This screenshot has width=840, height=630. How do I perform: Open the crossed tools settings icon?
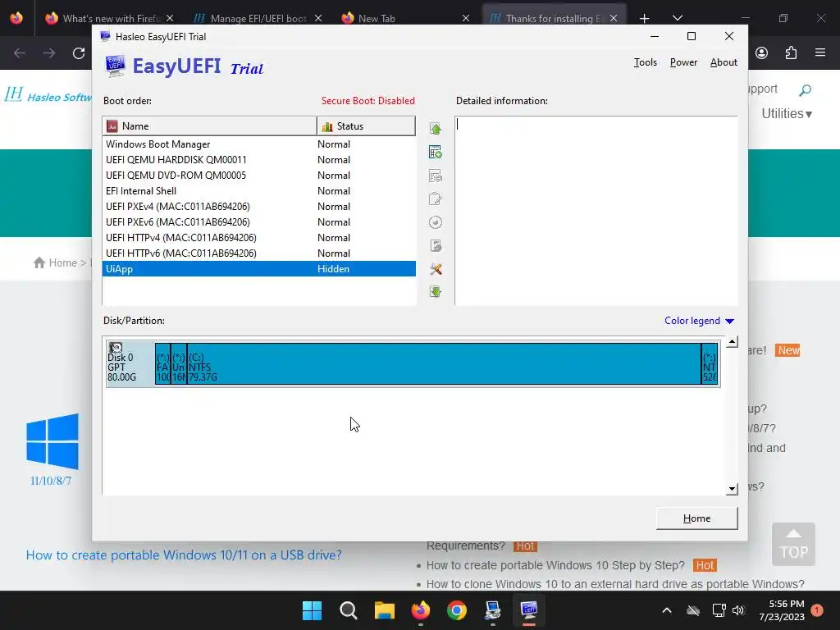click(436, 269)
